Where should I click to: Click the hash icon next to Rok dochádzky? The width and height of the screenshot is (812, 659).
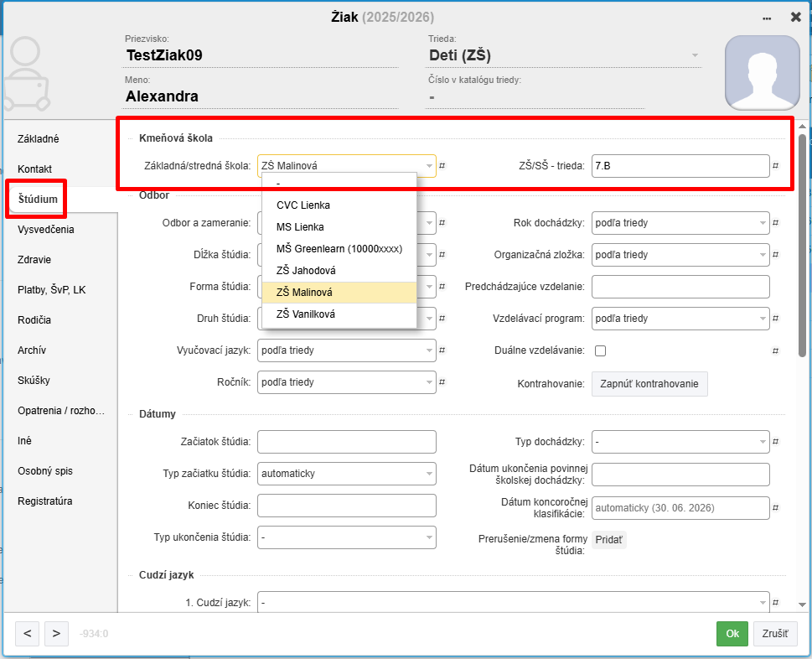point(777,223)
